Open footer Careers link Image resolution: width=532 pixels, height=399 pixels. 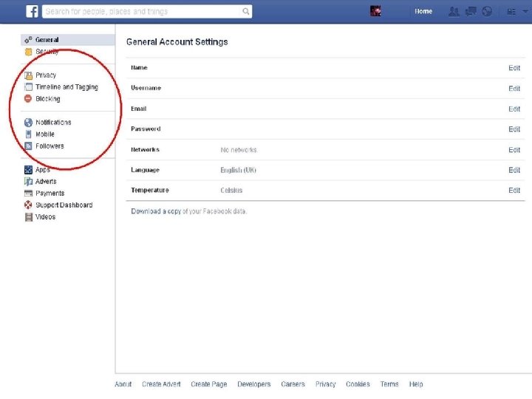[293, 384]
